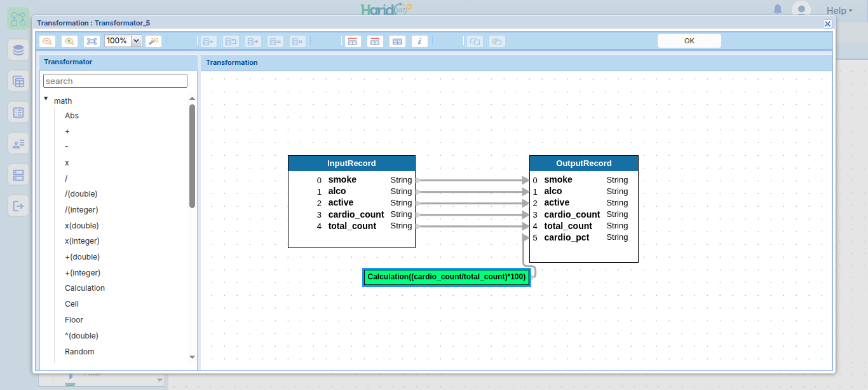Select the Abs function in the tree
The width and height of the screenshot is (868, 390).
pyautogui.click(x=72, y=116)
